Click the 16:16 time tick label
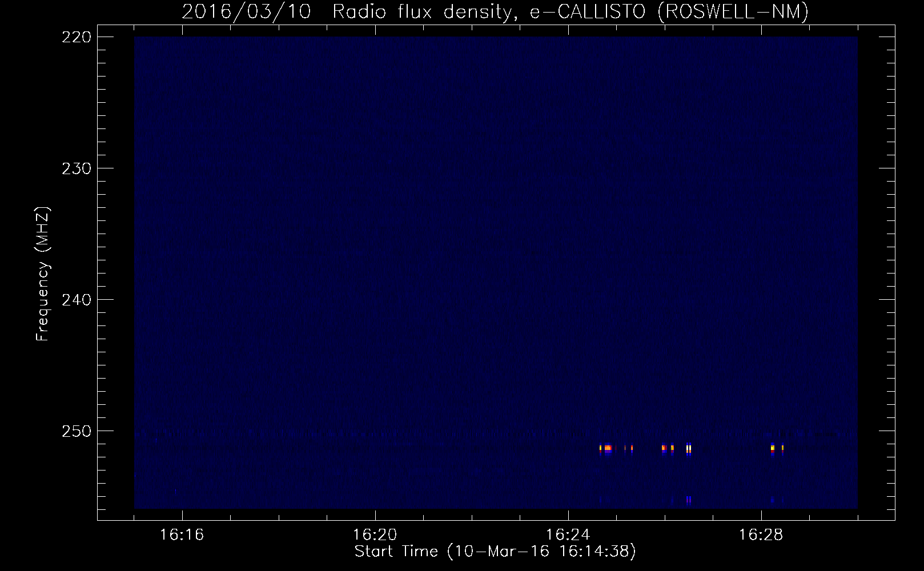The width and height of the screenshot is (924, 571). [182, 534]
